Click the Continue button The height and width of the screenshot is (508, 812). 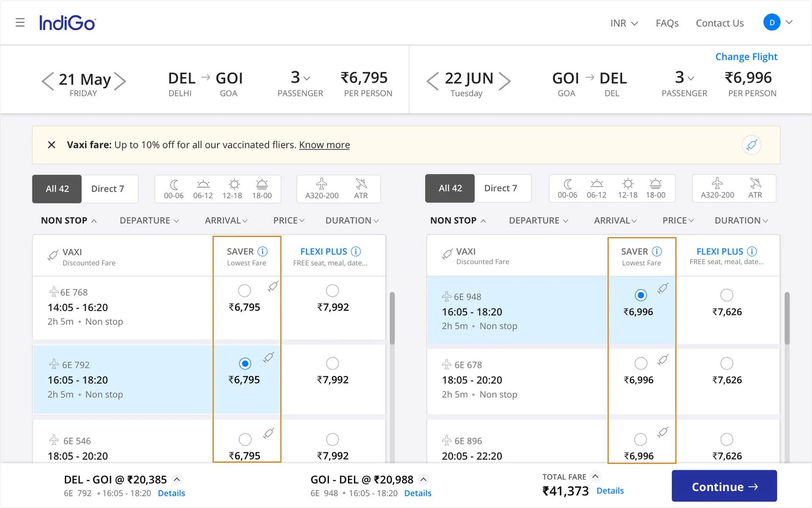coord(724,486)
